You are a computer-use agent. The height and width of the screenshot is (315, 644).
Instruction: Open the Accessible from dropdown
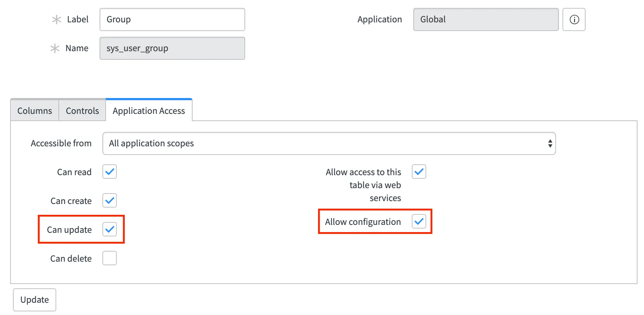[x=329, y=143]
